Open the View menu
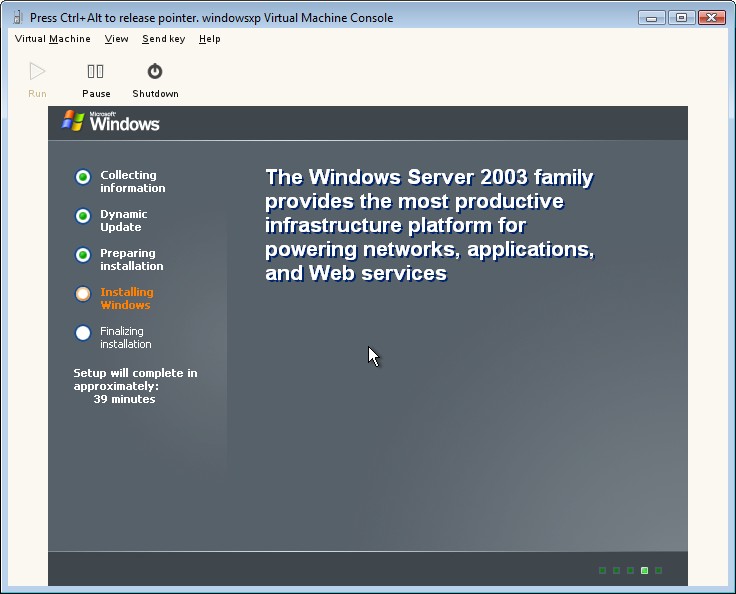Screen dimensions: 736x594 click(x=116, y=39)
